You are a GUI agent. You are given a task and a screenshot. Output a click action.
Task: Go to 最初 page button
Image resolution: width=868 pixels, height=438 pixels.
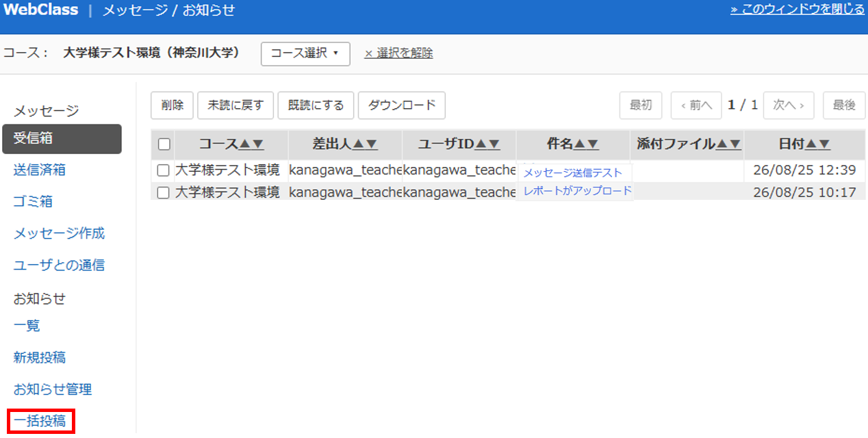click(641, 105)
